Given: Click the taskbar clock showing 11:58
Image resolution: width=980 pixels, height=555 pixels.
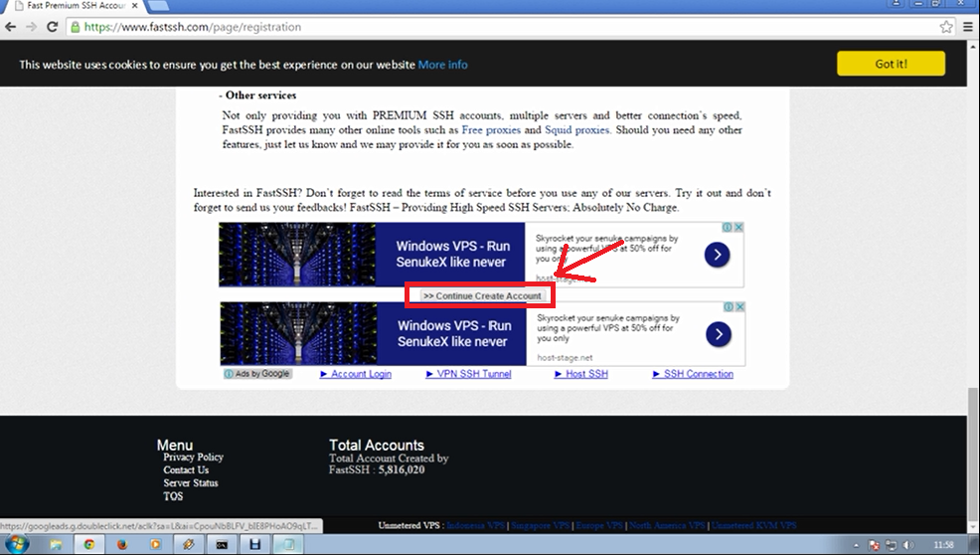Looking at the screenshot, I should 943,545.
